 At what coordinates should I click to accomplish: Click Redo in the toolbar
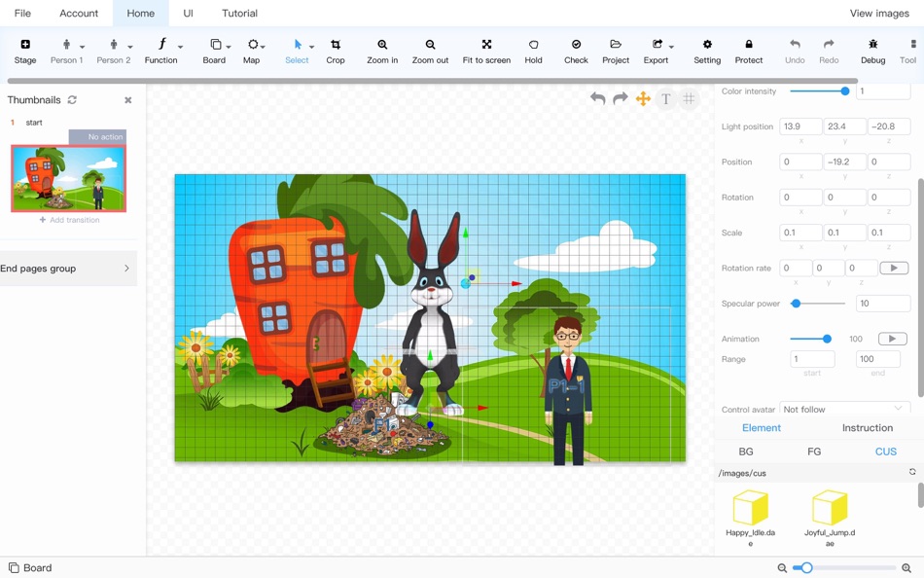pos(829,52)
